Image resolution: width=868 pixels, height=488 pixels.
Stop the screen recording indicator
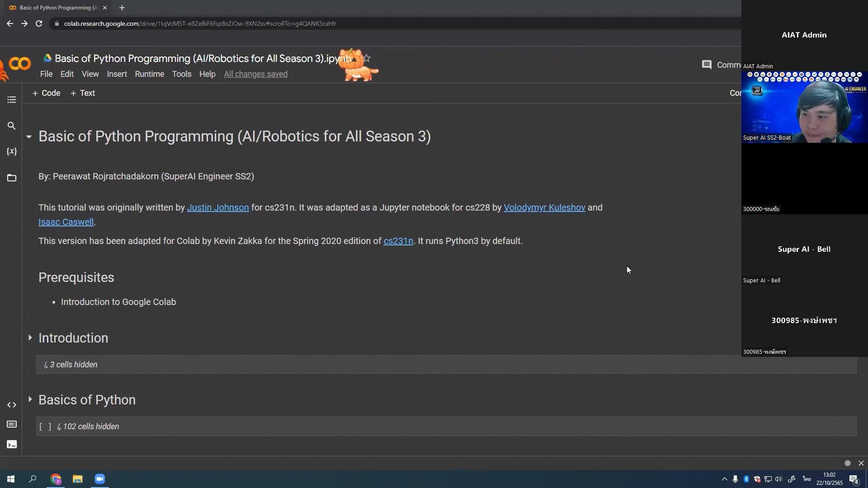848,463
